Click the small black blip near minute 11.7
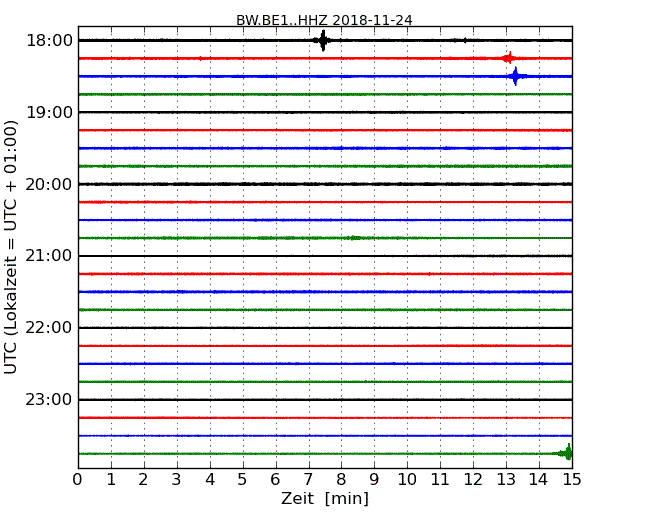 click(465, 40)
